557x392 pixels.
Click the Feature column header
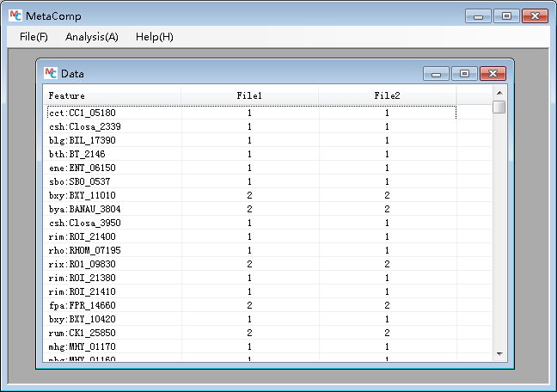point(112,95)
